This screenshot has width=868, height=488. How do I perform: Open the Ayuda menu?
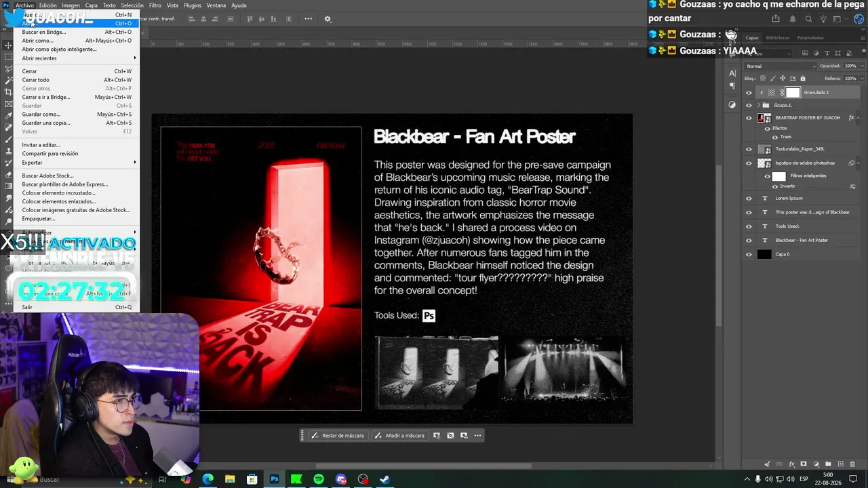(x=239, y=5)
